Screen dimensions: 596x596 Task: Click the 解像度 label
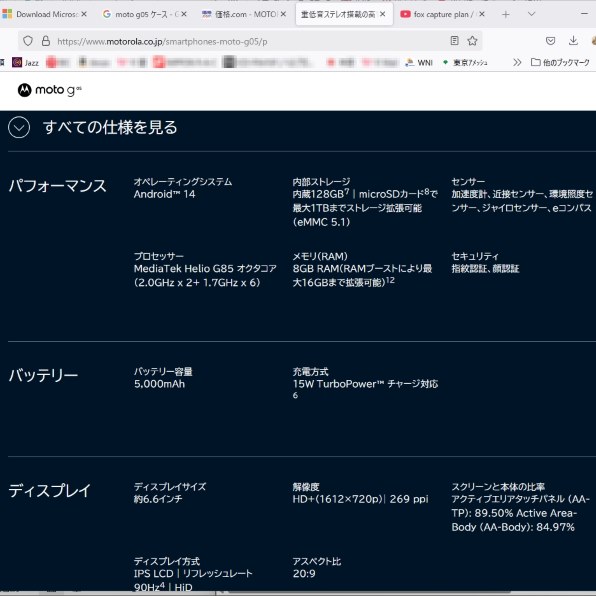pyautogui.click(x=306, y=487)
